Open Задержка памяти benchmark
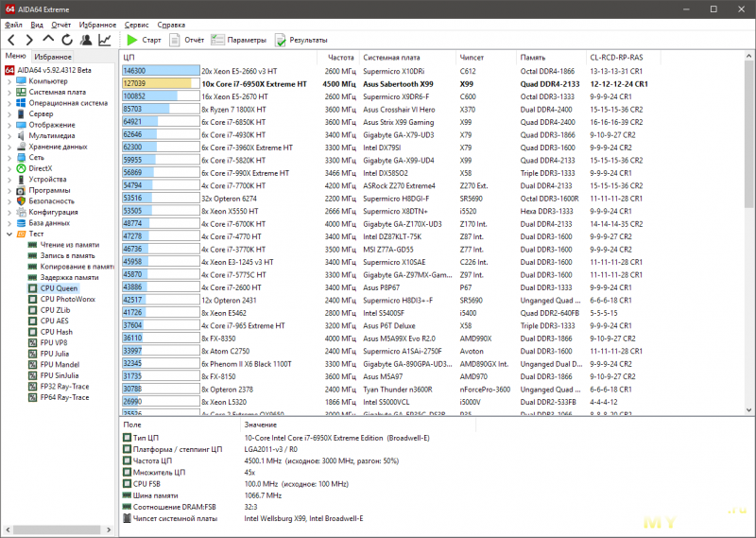The height and width of the screenshot is (538, 756). click(x=69, y=277)
